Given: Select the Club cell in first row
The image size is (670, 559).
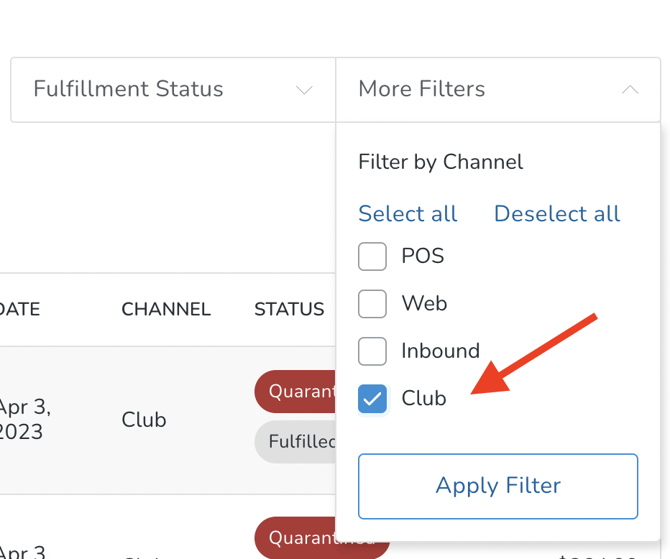Looking at the screenshot, I should pos(144,420).
